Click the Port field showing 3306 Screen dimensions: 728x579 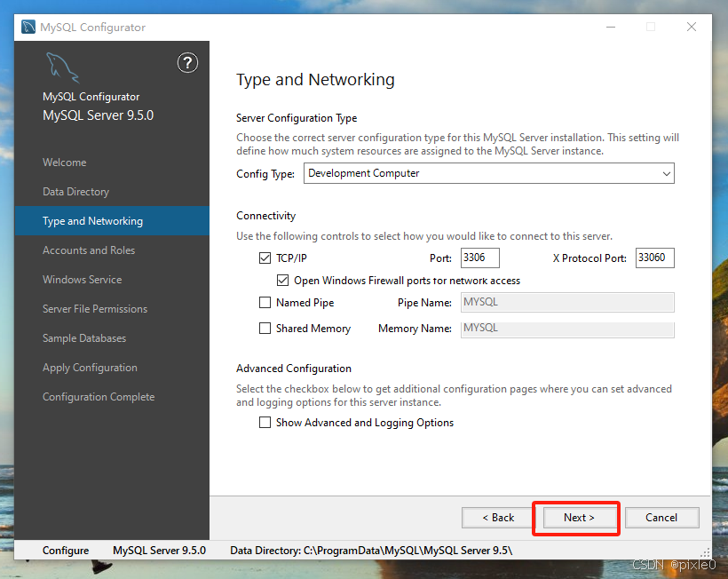pos(480,258)
